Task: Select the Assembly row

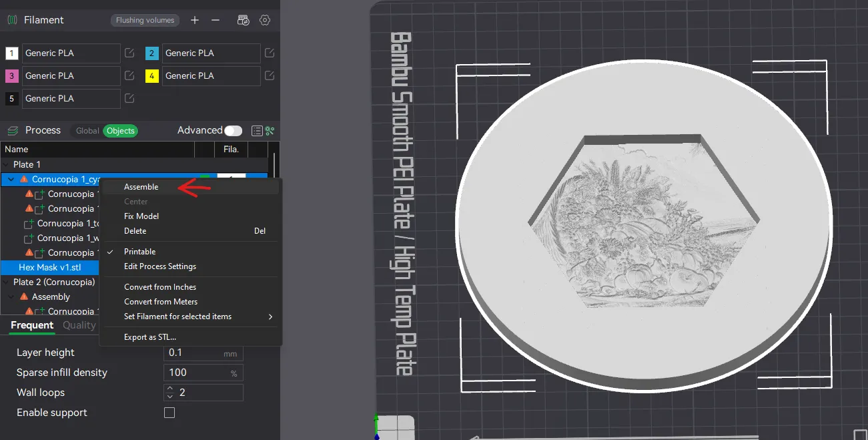Action: pyautogui.click(x=51, y=296)
